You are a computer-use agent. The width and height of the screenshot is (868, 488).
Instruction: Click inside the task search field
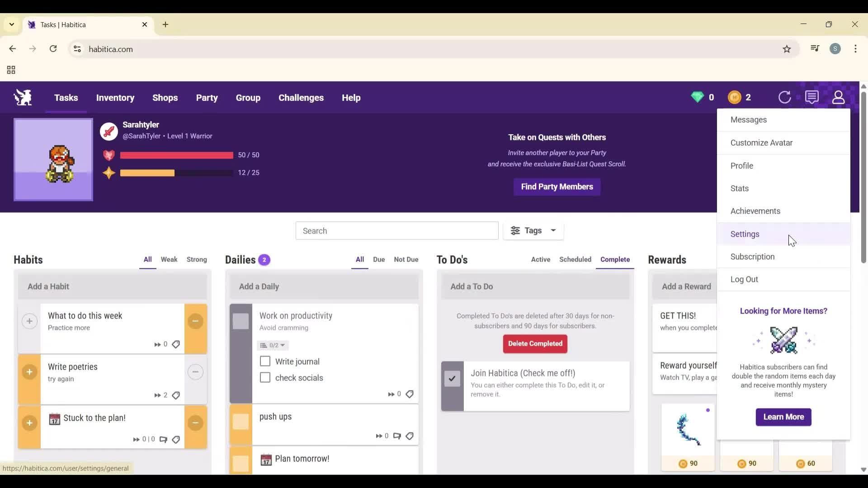396,230
